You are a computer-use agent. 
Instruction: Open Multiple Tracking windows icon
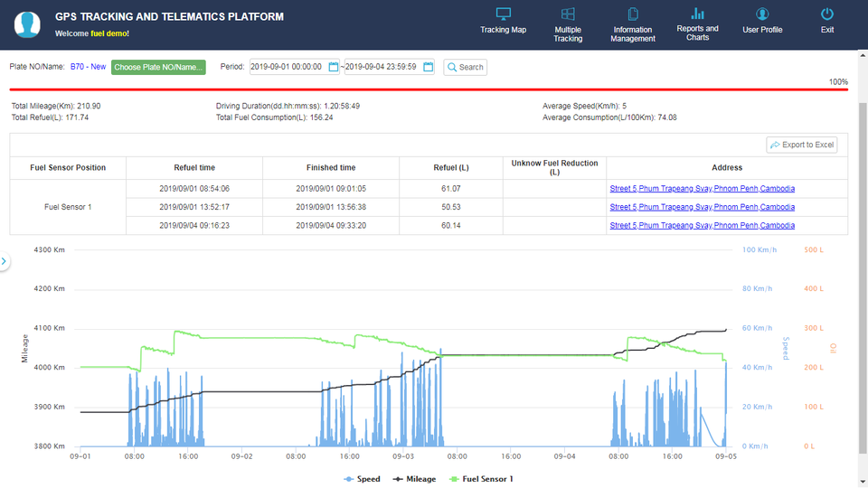pos(568,14)
